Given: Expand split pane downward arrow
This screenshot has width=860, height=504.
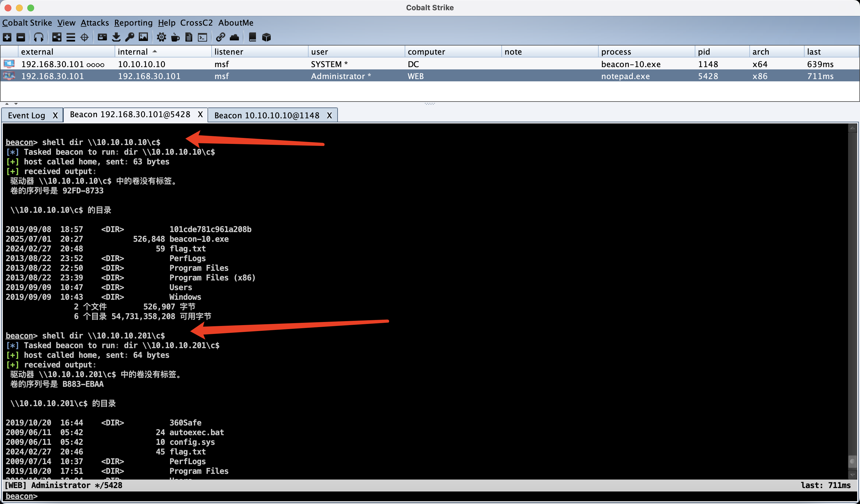Looking at the screenshot, I should coord(16,104).
